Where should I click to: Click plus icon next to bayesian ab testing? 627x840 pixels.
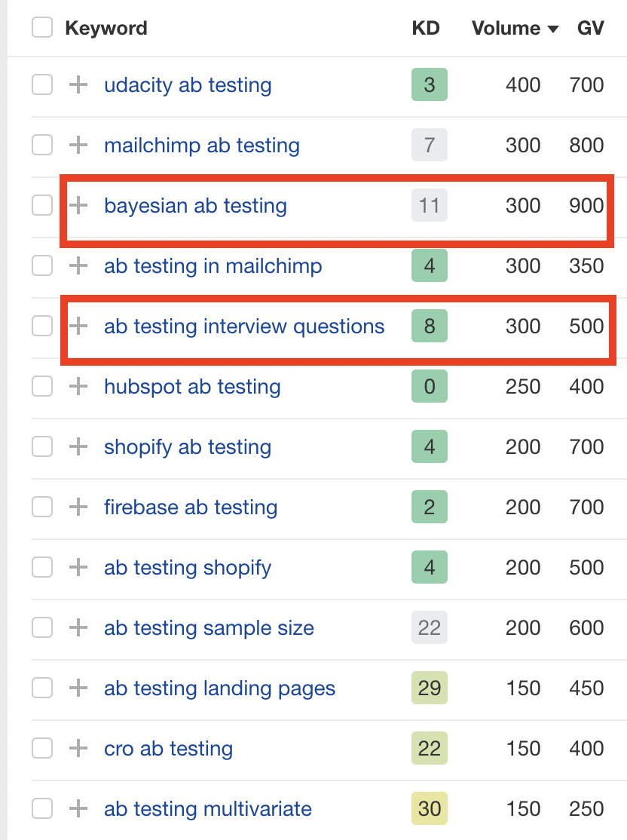coord(78,205)
